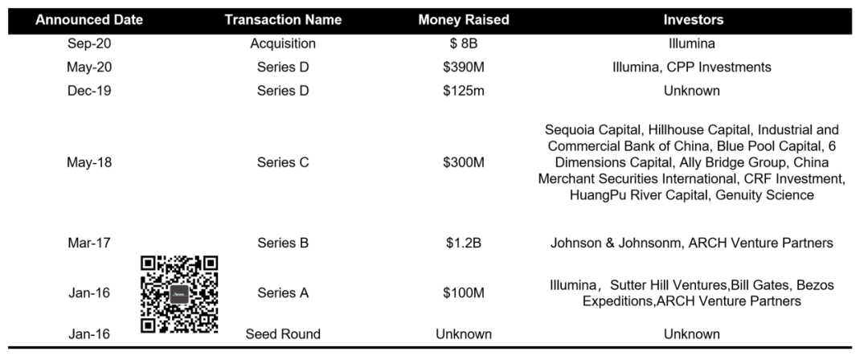Select the Series C transaction cell
The width and height of the screenshot is (868, 364).
tap(283, 162)
